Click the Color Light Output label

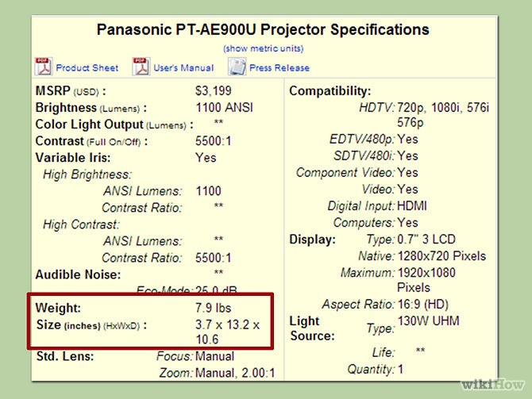[x=114, y=125]
